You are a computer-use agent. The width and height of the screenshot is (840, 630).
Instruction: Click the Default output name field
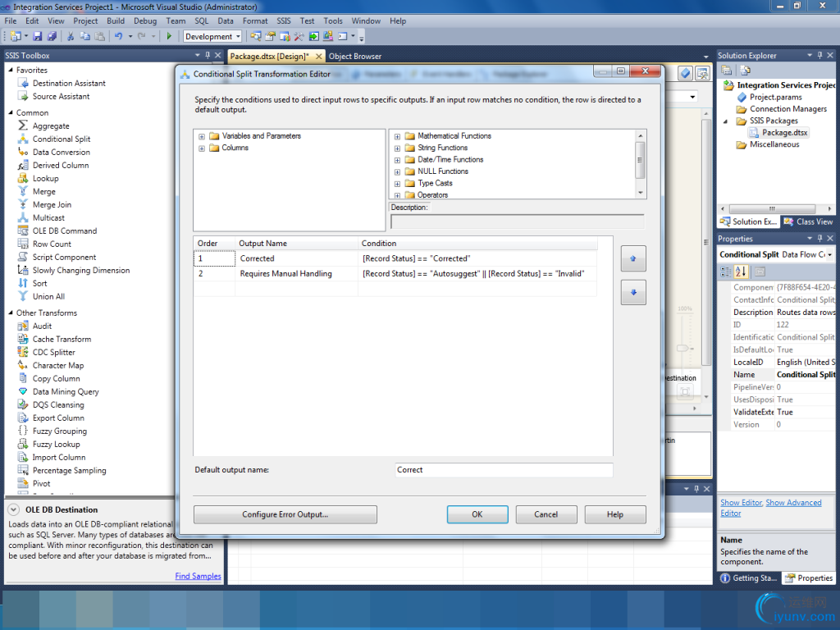(x=504, y=470)
